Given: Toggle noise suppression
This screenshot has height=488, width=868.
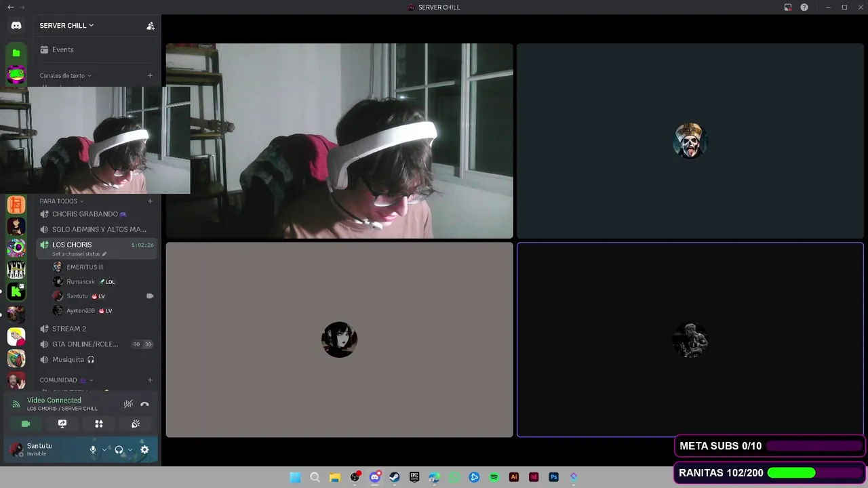Looking at the screenshot, I should (x=128, y=404).
